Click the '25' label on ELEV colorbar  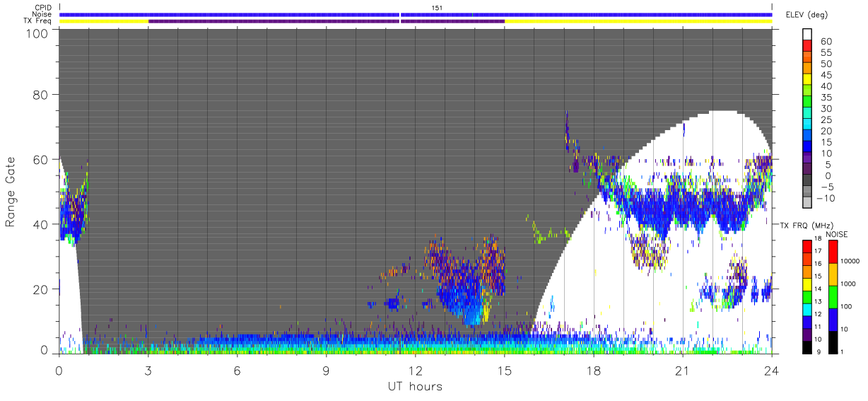[x=826, y=120]
